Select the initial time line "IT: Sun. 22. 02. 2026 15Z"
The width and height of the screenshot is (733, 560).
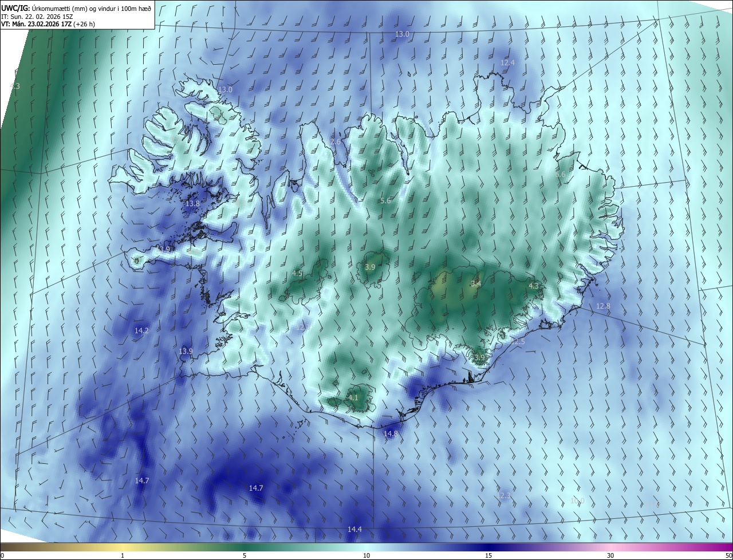pyautogui.click(x=37, y=17)
